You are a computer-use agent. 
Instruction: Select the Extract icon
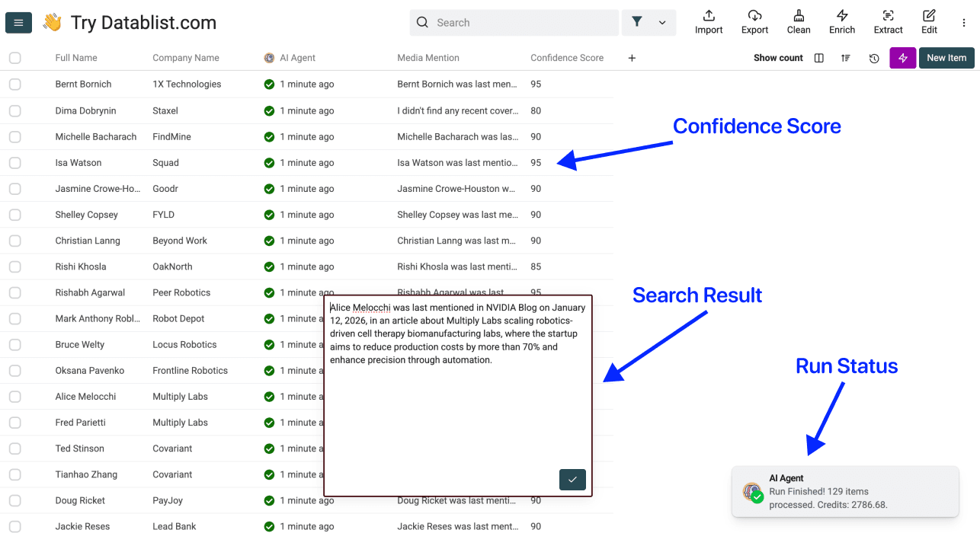pos(888,21)
